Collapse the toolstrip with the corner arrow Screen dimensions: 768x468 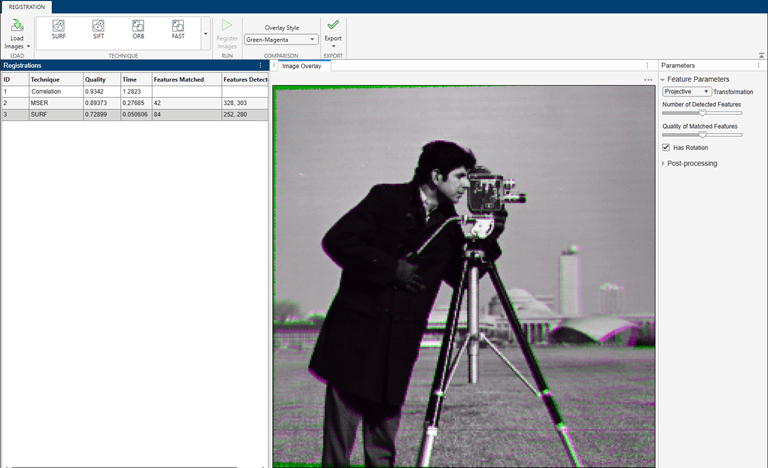click(761, 55)
